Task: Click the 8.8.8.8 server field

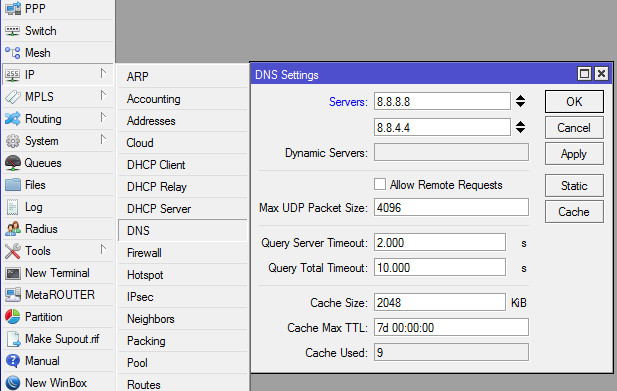Action: [442, 101]
